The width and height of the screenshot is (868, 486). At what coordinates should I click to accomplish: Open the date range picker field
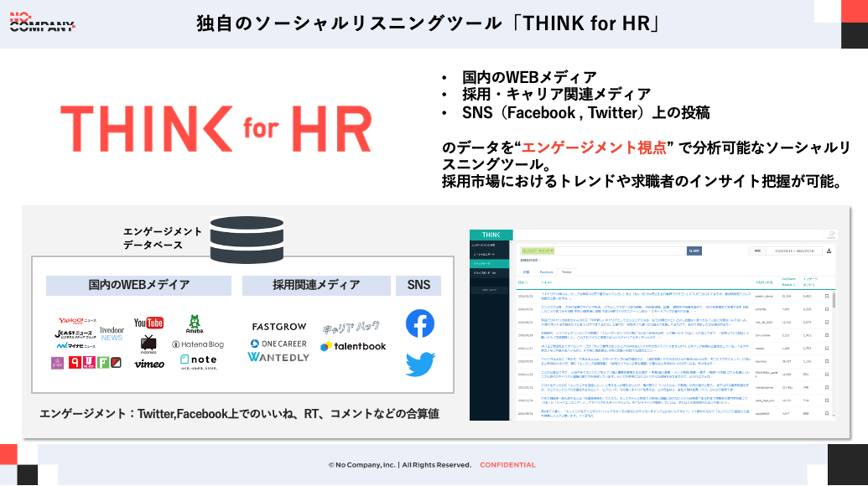tap(794, 251)
